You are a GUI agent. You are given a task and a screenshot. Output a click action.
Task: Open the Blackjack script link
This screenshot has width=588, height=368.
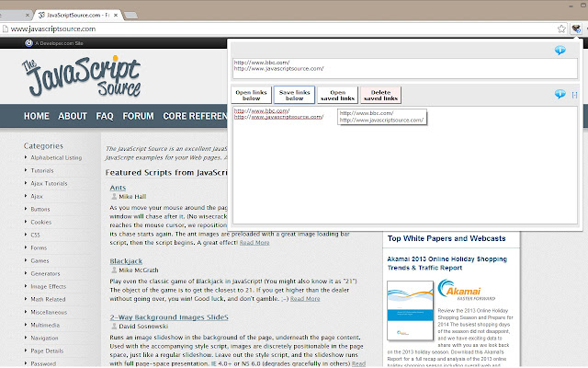(x=126, y=261)
